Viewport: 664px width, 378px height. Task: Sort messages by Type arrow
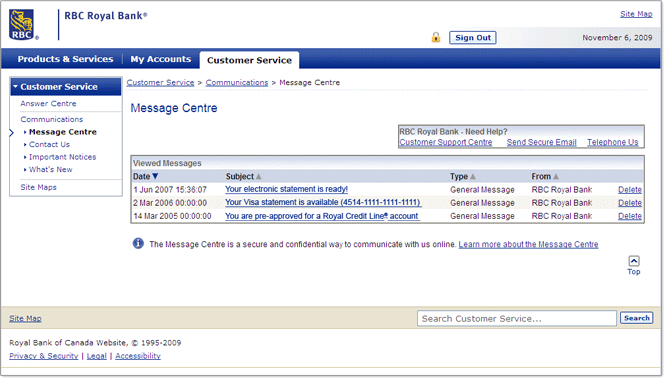pos(473,177)
